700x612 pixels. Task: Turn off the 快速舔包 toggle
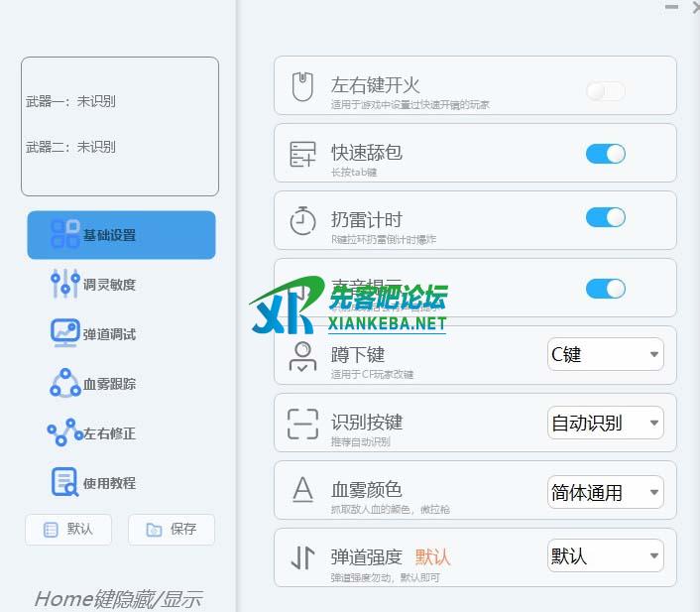[605, 154]
